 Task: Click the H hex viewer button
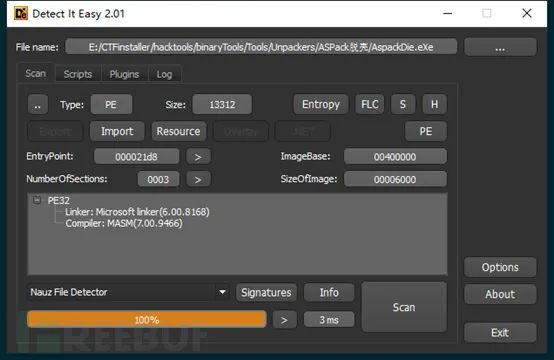434,104
